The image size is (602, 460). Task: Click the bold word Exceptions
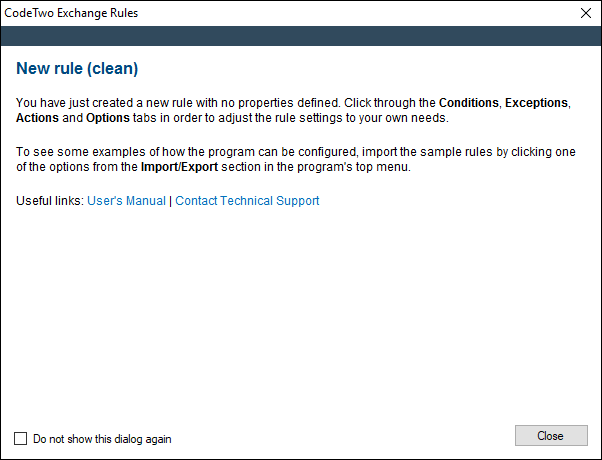click(x=536, y=103)
